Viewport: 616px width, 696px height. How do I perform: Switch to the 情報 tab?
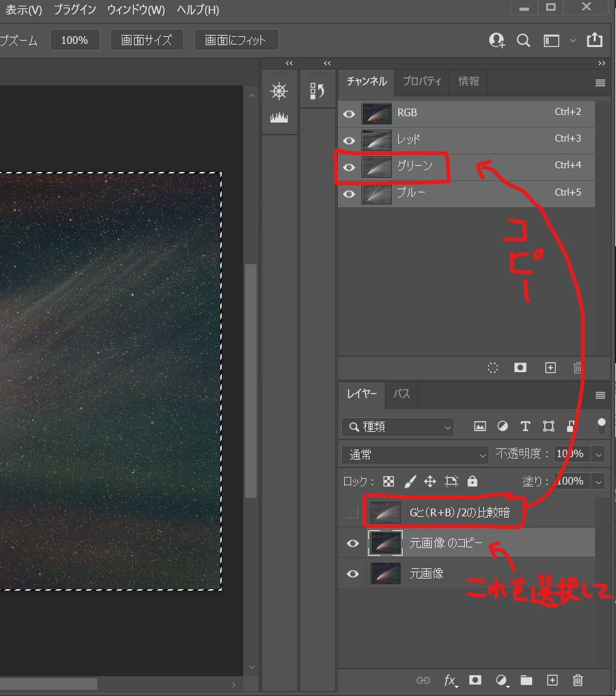tap(468, 82)
